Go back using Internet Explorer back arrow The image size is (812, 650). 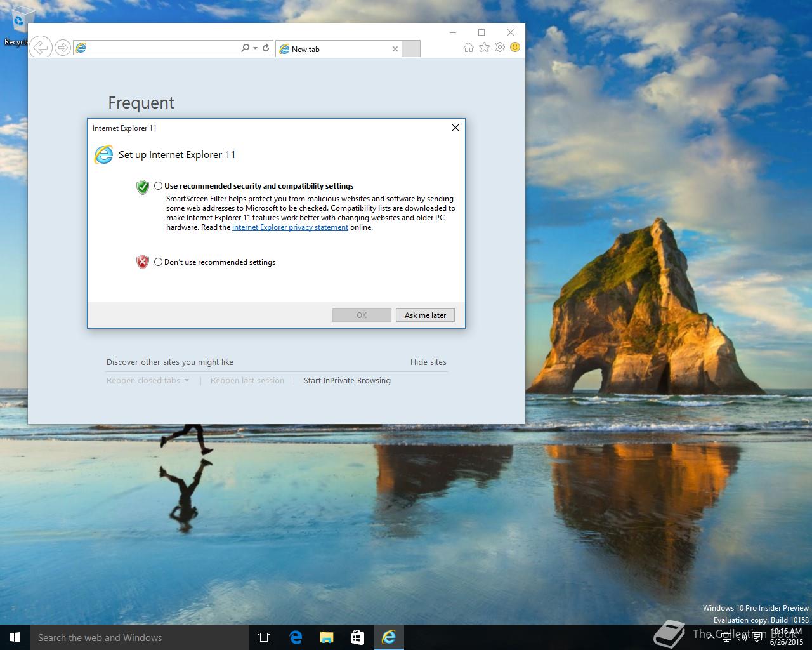[x=41, y=48]
